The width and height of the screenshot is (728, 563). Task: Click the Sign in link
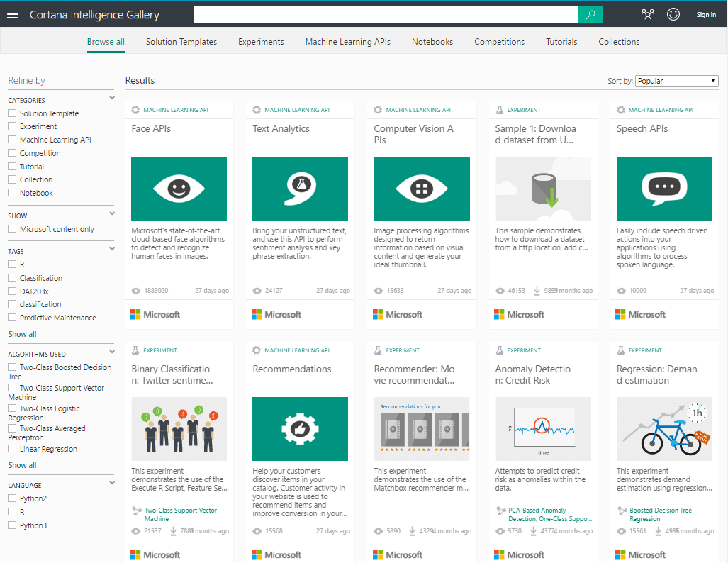[706, 15]
